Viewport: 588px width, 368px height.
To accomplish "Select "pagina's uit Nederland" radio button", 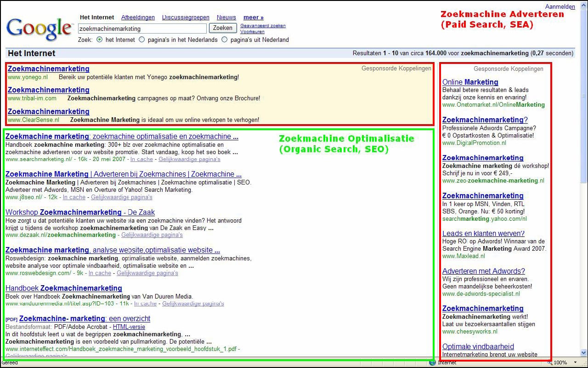I will point(224,40).
